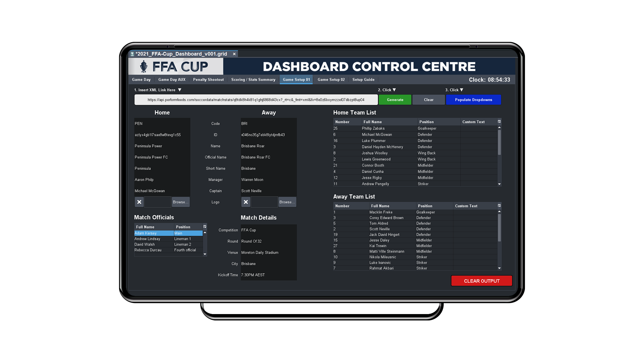644x362 pixels.
Task: Click the Clear button next to Generate
Action: pyautogui.click(x=428, y=100)
